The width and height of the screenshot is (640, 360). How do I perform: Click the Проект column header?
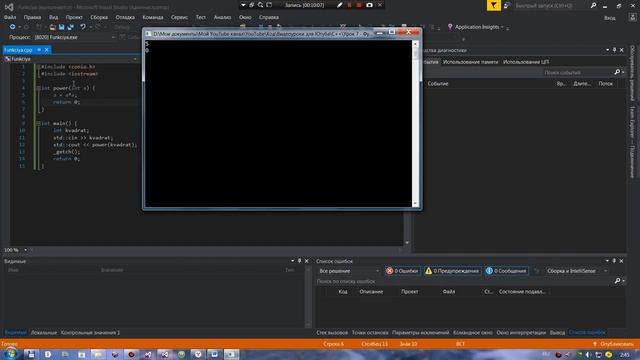[x=409, y=292]
